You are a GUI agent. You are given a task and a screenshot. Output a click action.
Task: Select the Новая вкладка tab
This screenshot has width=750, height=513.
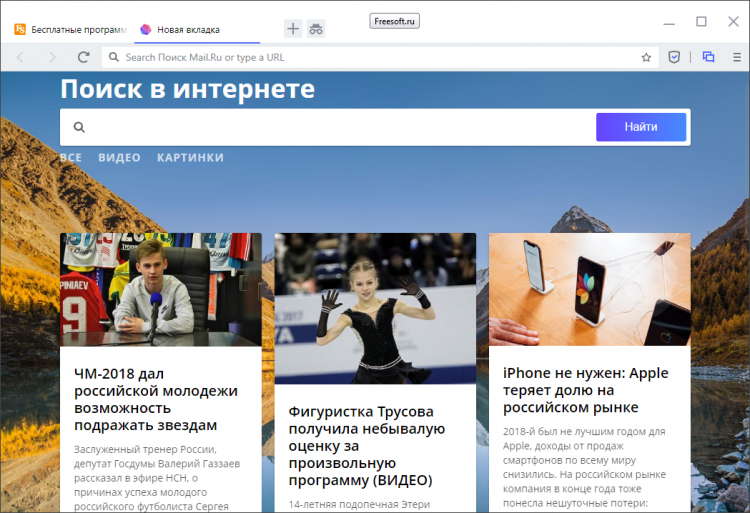(x=188, y=30)
